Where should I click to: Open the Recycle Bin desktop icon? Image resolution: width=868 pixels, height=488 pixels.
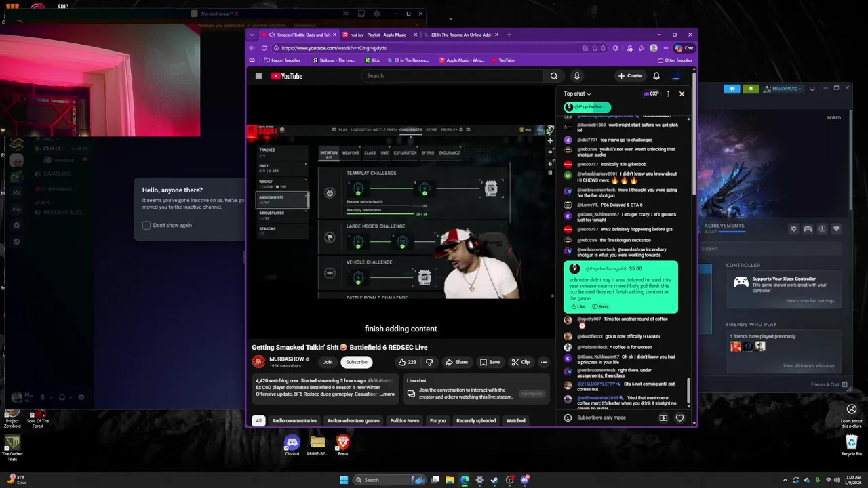(852, 445)
